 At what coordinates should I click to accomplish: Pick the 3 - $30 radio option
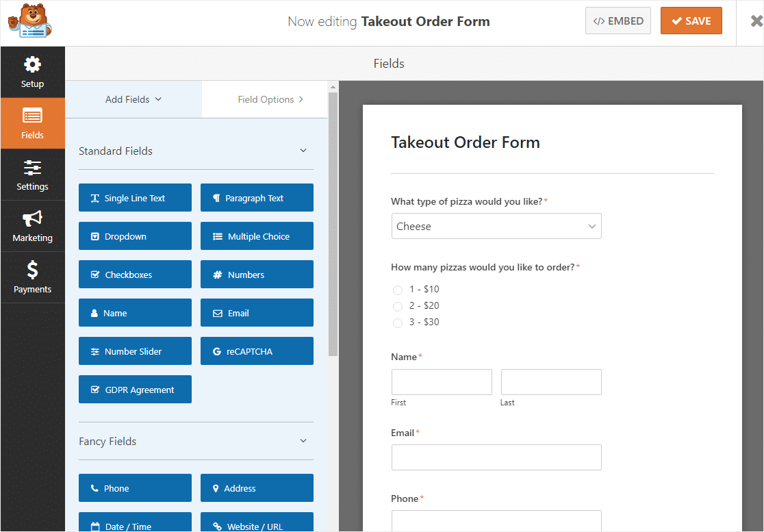(398, 322)
